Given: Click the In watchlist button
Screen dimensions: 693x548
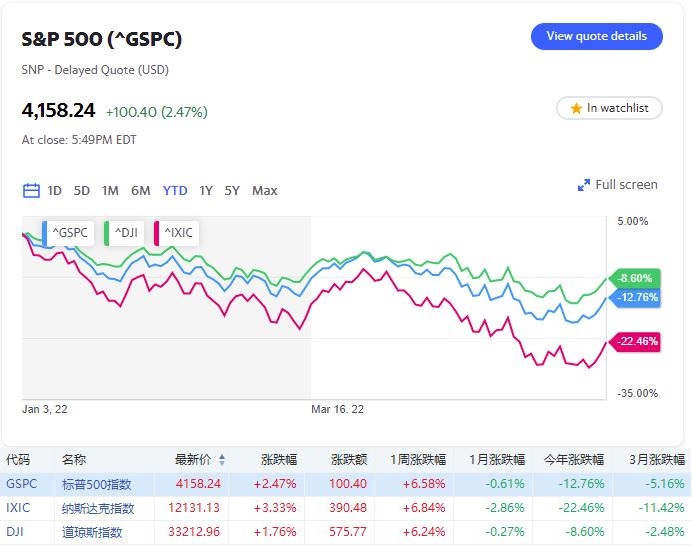Looking at the screenshot, I should (609, 108).
